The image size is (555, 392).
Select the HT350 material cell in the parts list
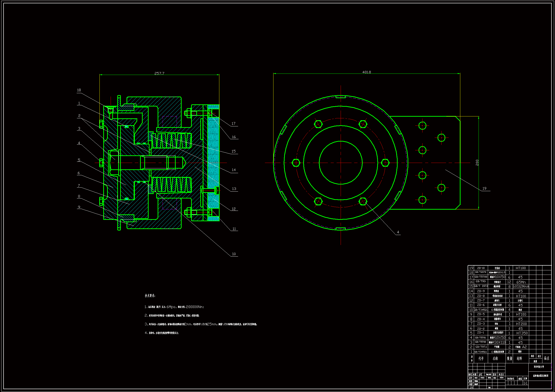pyautogui.click(x=522, y=333)
